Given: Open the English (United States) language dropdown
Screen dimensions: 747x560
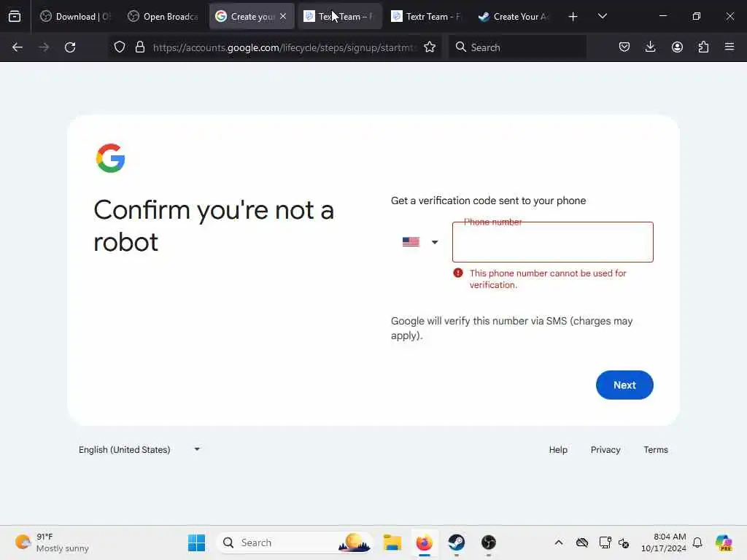Looking at the screenshot, I should [x=139, y=449].
